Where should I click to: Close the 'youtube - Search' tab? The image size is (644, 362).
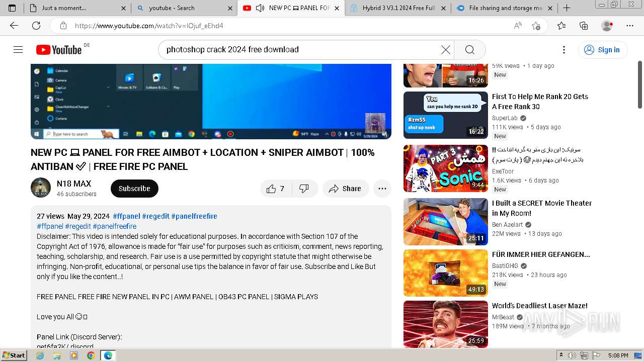230,8
